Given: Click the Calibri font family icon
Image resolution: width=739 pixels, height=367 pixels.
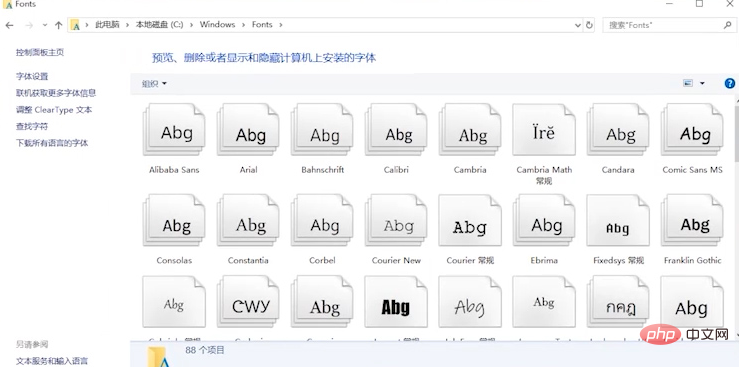Looking at the screenshot, I should click(x=396, y=130).
